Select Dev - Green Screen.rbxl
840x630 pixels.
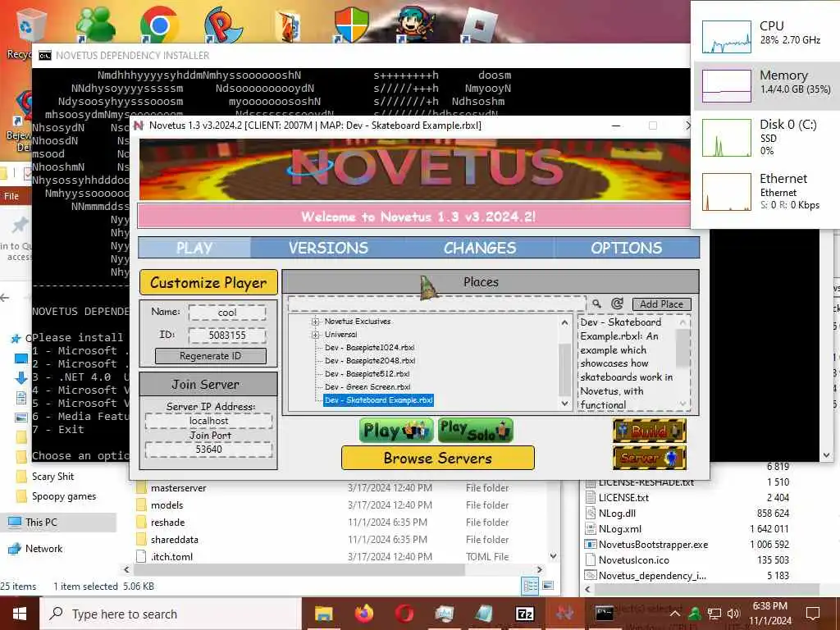(x=367, y=387)
